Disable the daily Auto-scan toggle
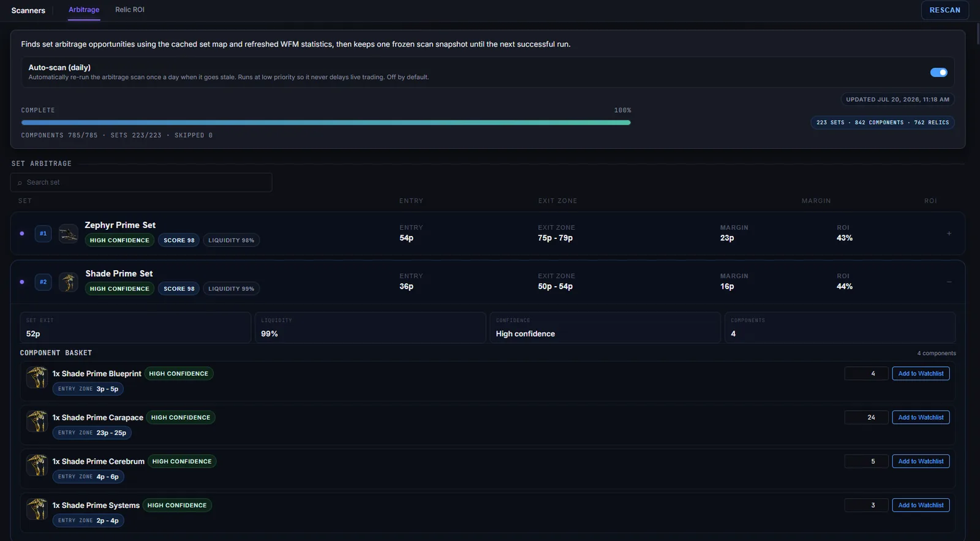This screenshot has width=980, height=541. tap(938, 72)
